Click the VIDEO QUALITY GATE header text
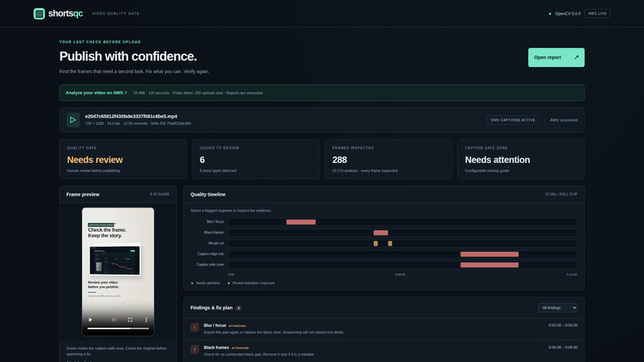 point(115,14)
